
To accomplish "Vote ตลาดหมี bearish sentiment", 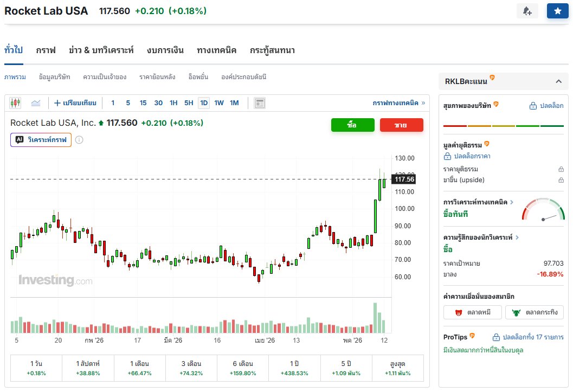I will click(473, 312).
